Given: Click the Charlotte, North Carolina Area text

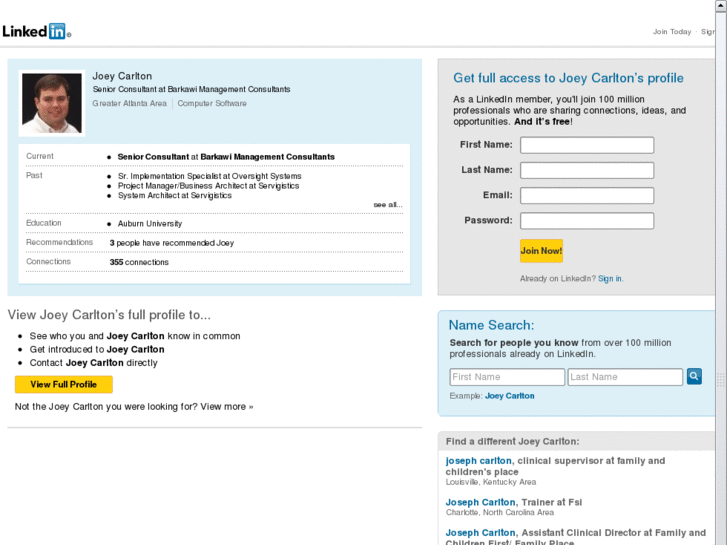Looking at the screenshot, I should point(500,513).
